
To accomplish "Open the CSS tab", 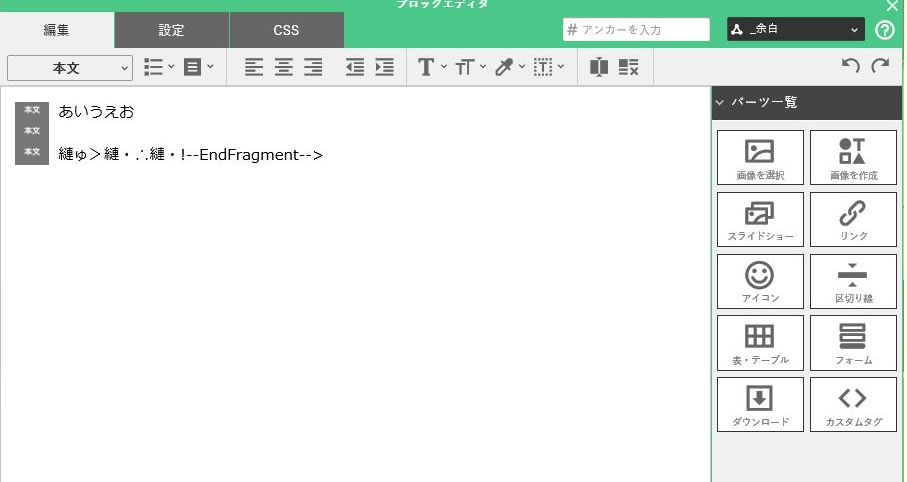I will [287, 30].
